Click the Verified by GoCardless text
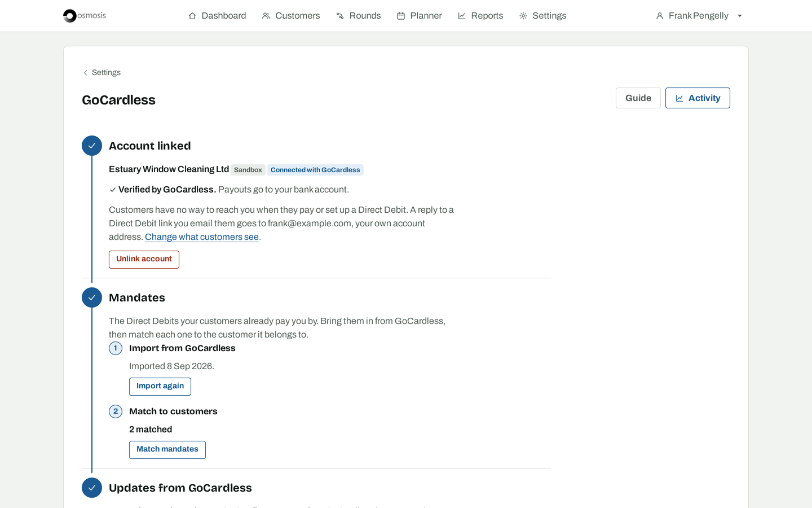Viewport: 812px width, 508px height. [x=167, y=190]
